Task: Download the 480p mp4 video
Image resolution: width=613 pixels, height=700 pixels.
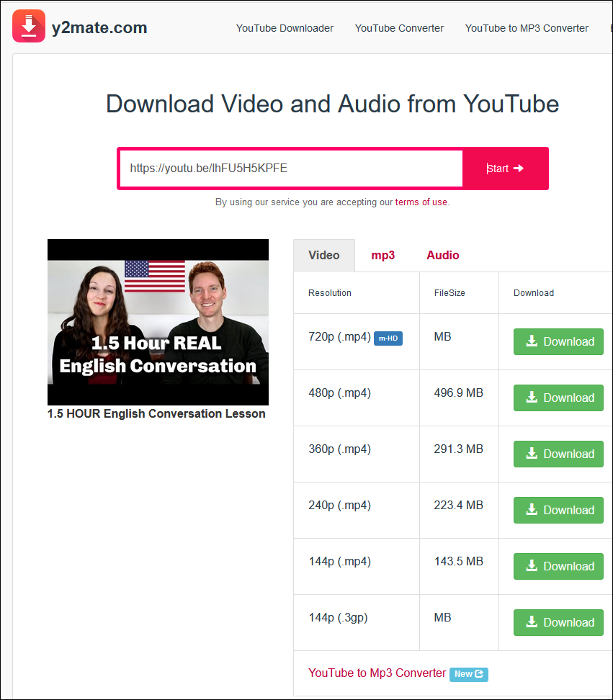Action: point(558,398)
